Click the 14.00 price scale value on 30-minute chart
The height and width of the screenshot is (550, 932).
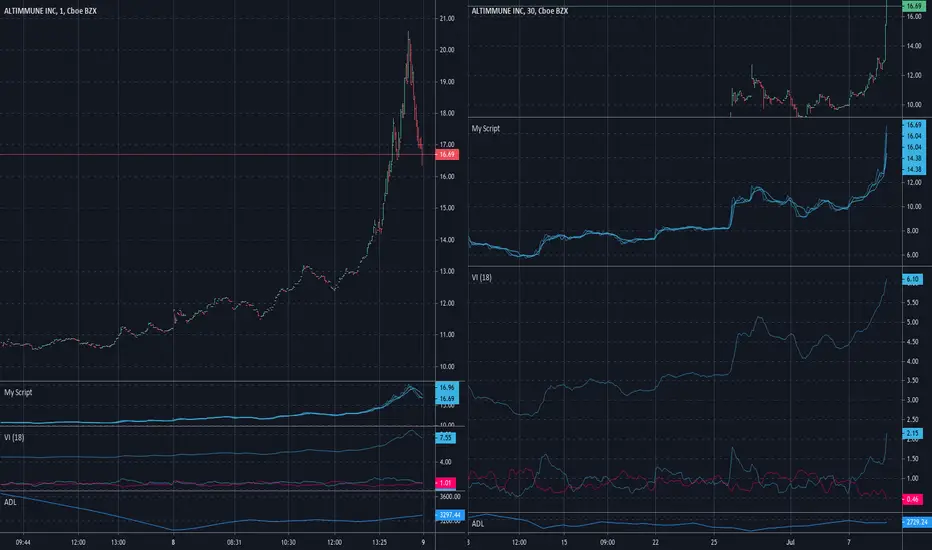tap(914, 46)
